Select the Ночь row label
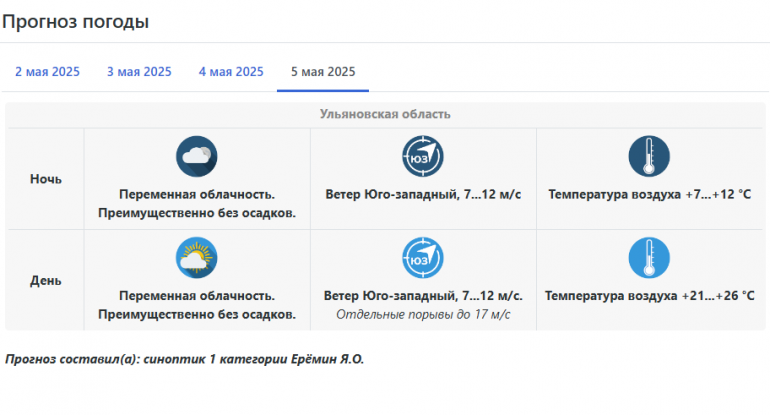The width and height of the screenshot is (770, 415). coord(46,179)
